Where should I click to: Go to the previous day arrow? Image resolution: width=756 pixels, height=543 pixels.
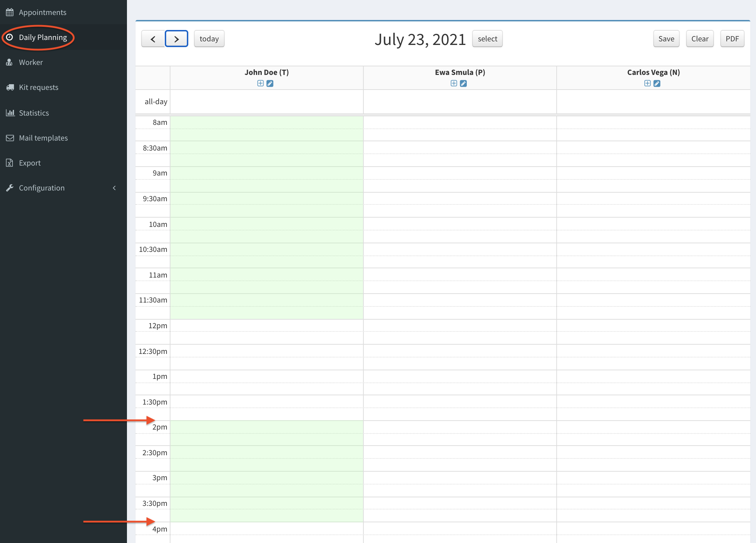[x=153, y=39]
